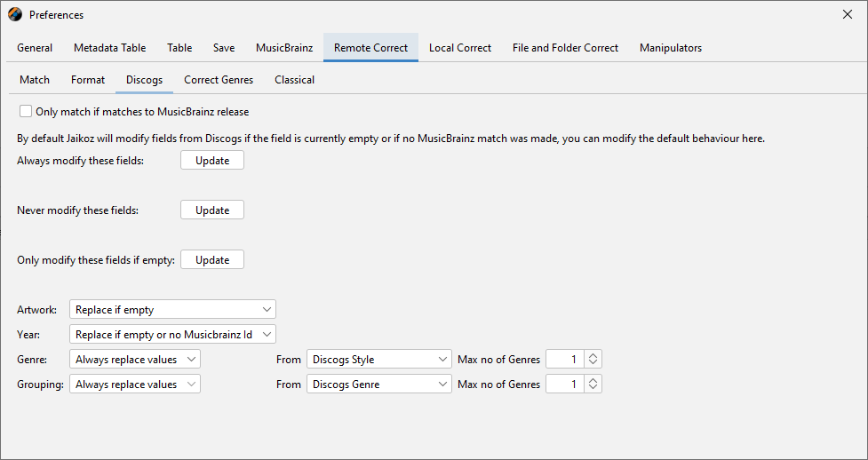The height and width of the screenshot is (460, 868).
Task: Expand the Grouping replace values dropdown
Action: (x=135, y=385)
